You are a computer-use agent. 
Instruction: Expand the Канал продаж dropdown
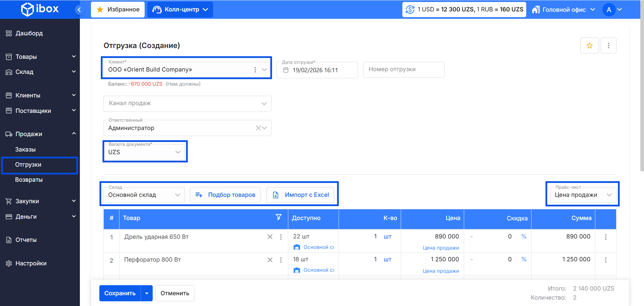click(264, 104)
